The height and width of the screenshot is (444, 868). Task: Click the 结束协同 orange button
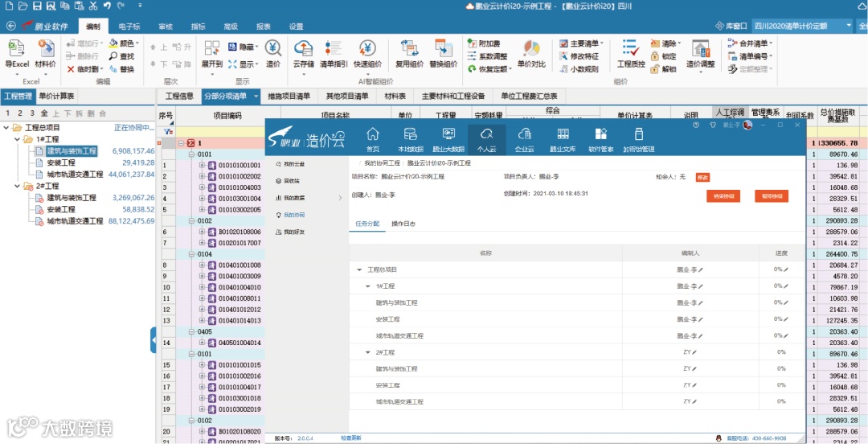pyautogui.click(x=723, y=196)
